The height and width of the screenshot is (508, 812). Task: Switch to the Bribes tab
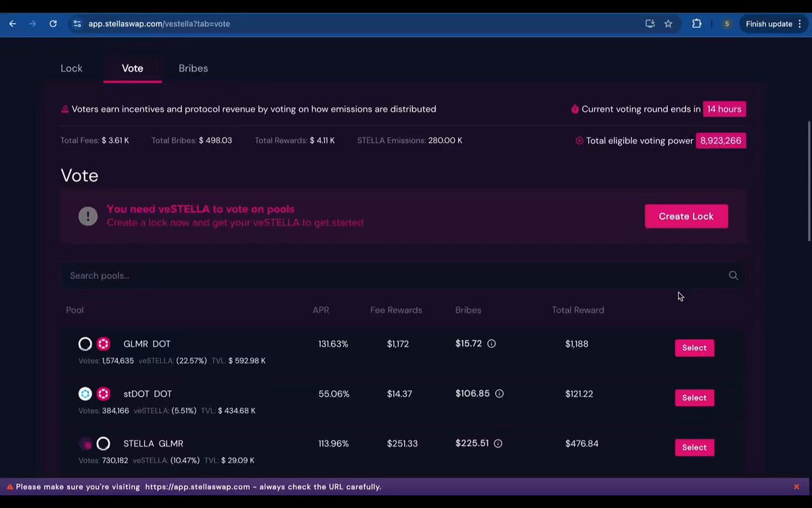[x=193, y=68]
